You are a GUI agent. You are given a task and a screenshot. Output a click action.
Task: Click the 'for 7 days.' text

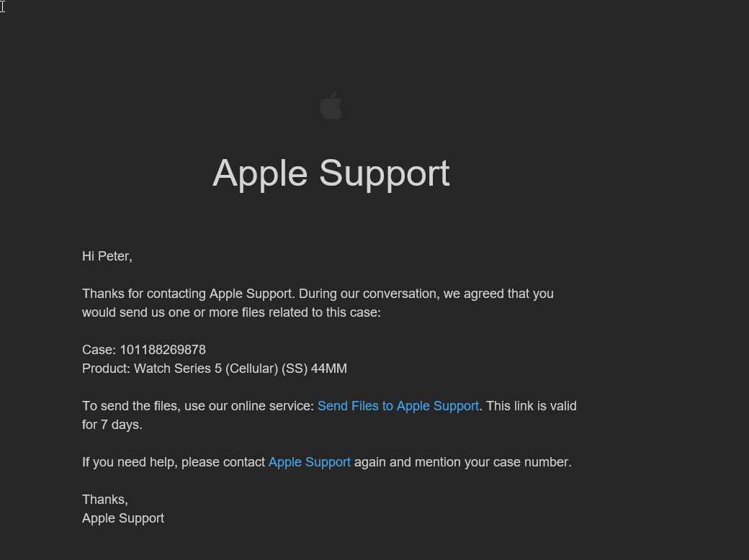tap(112, 425)
